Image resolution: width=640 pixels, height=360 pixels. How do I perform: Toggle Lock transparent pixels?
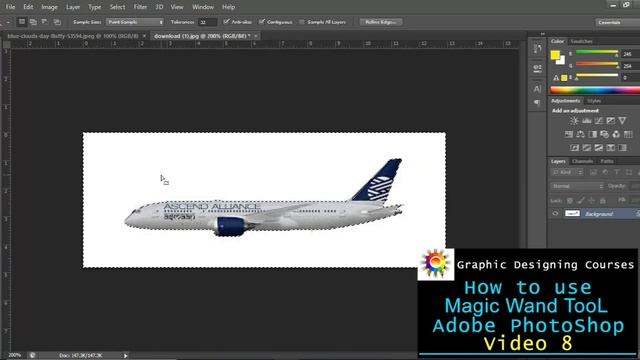coord(570,200)
